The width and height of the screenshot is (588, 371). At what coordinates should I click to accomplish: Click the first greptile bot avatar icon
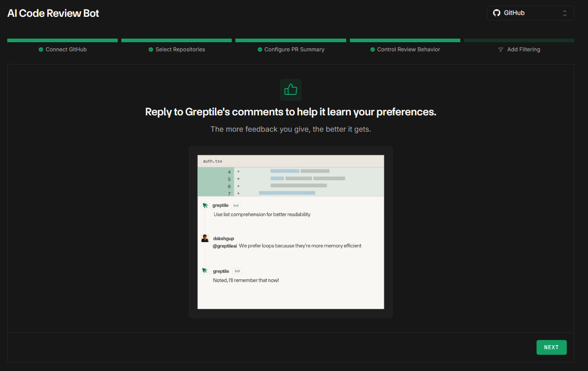[205, 205]
